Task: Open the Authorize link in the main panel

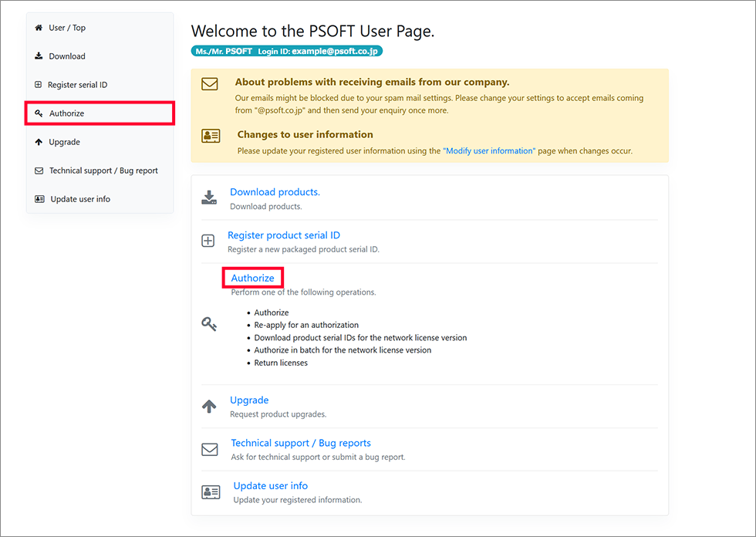Action: click(252, 278)
